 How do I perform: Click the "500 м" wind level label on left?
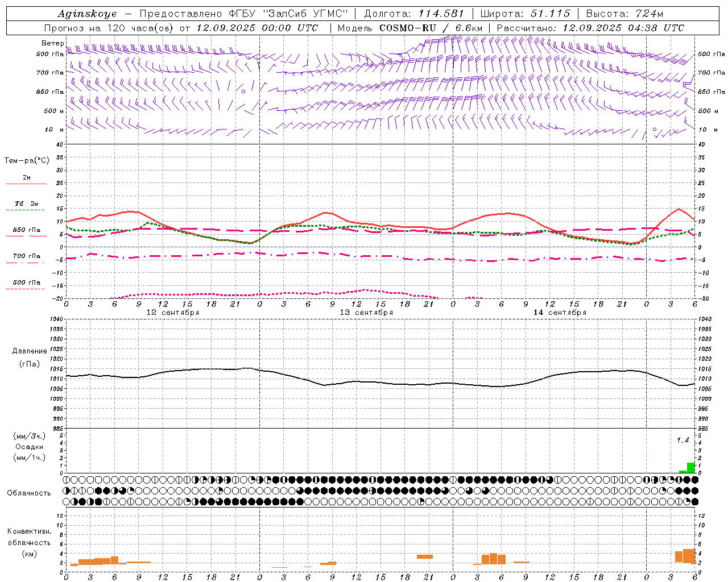[54, 111]
